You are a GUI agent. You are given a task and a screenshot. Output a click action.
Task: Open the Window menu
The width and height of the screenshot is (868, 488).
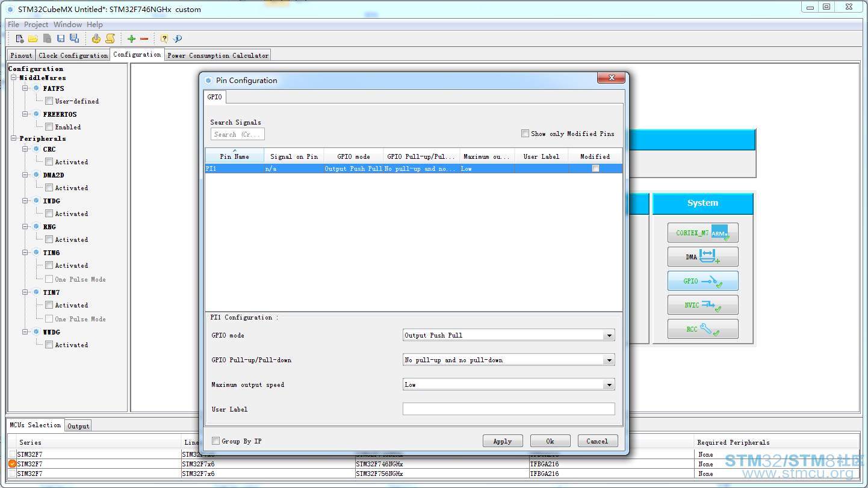[x=67, y=25]
